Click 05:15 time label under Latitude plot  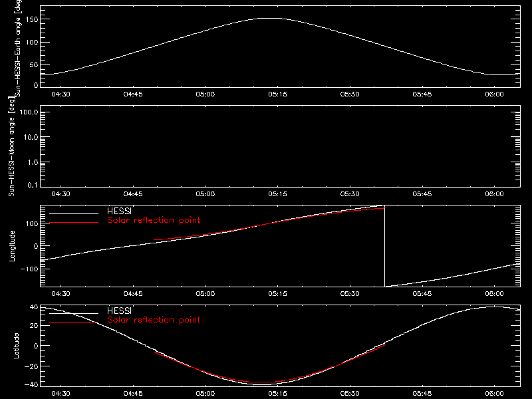(277, 394)
